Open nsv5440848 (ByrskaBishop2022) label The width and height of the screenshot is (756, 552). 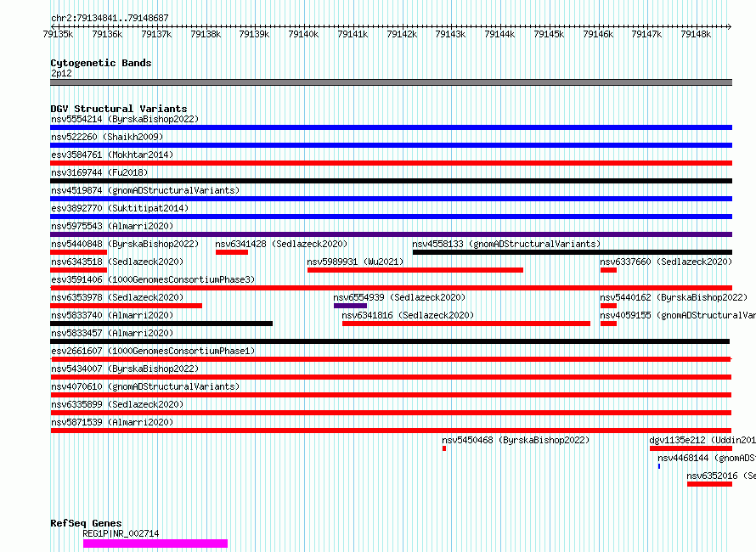(125, 244)
